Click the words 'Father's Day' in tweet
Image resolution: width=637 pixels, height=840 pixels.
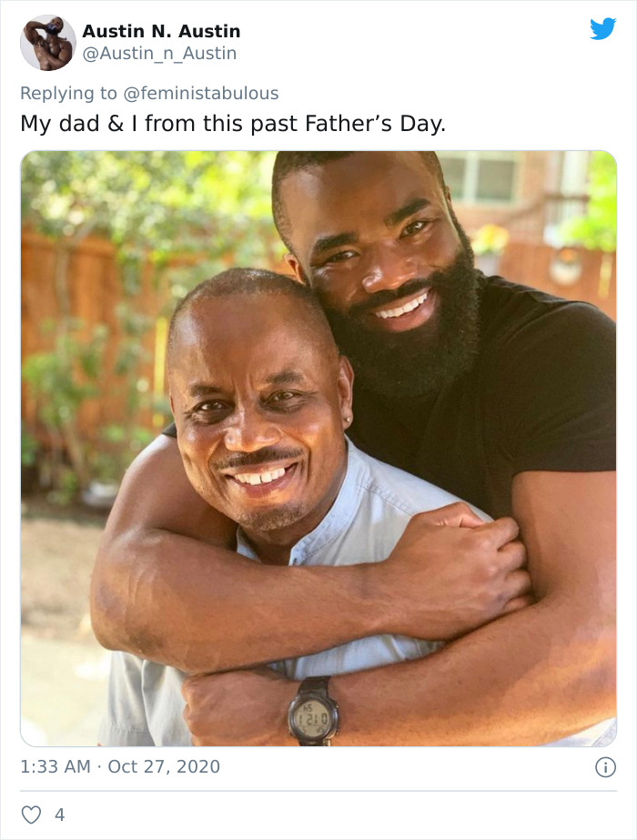(x=390, y=124)
